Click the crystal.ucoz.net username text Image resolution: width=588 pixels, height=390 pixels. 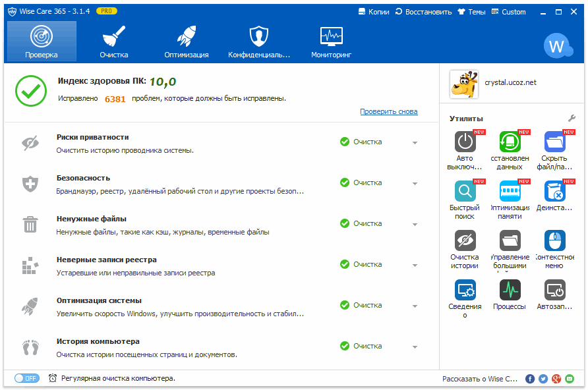pyautogui.click(x=510, y=82)
